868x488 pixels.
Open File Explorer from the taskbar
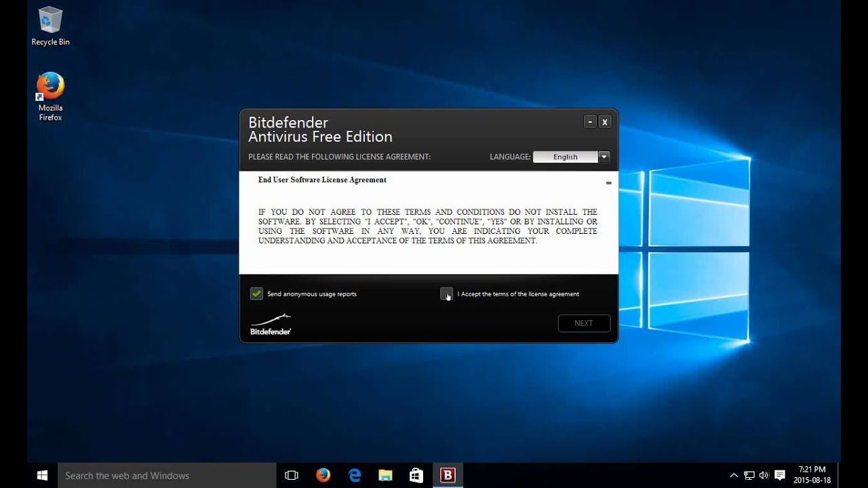pos(385,475)
